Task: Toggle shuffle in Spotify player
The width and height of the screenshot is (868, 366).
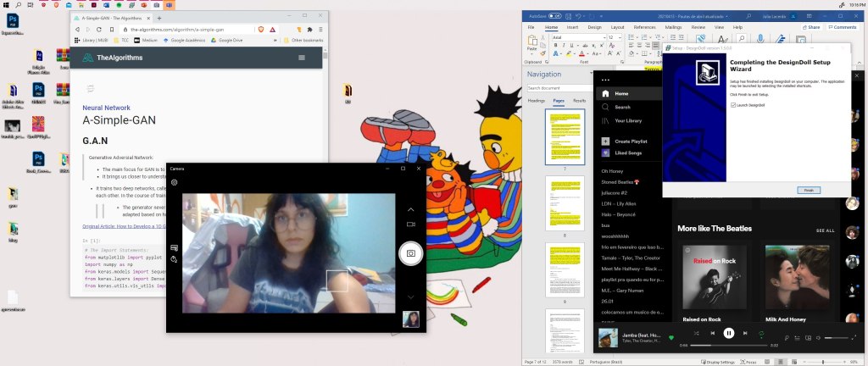Action: pos(696,334)
